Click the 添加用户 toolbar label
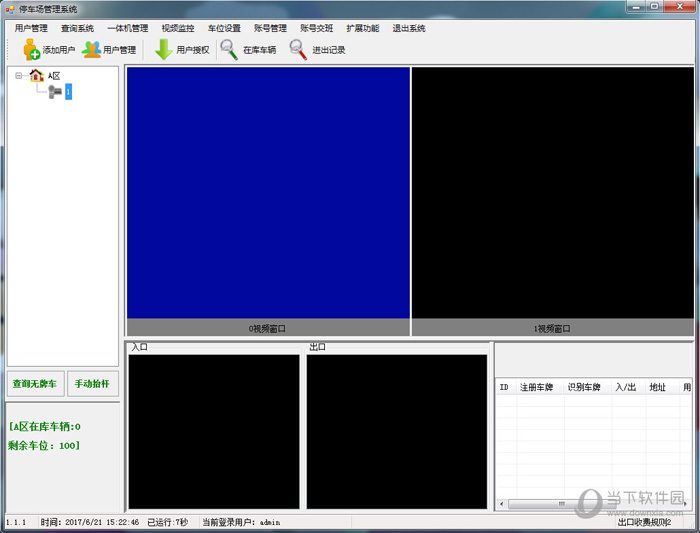Viewport: 700px width, 533px height. point(58,50)
